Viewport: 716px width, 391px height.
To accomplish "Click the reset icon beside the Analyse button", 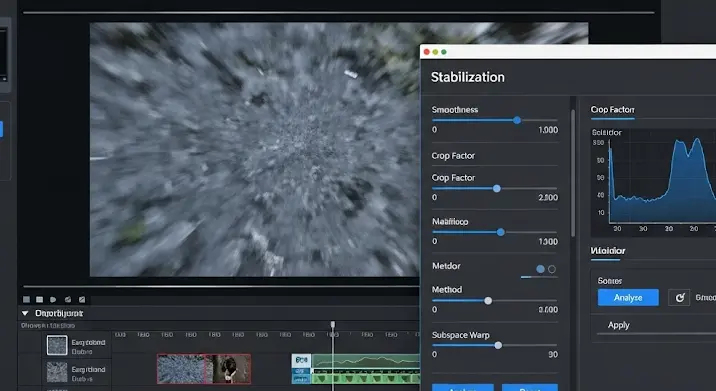I will coord(679,297).
